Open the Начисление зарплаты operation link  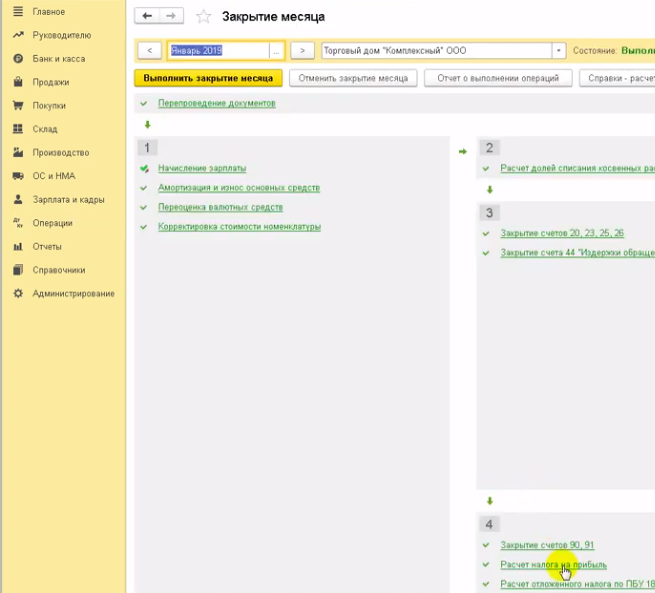click(x=201, y=168)
